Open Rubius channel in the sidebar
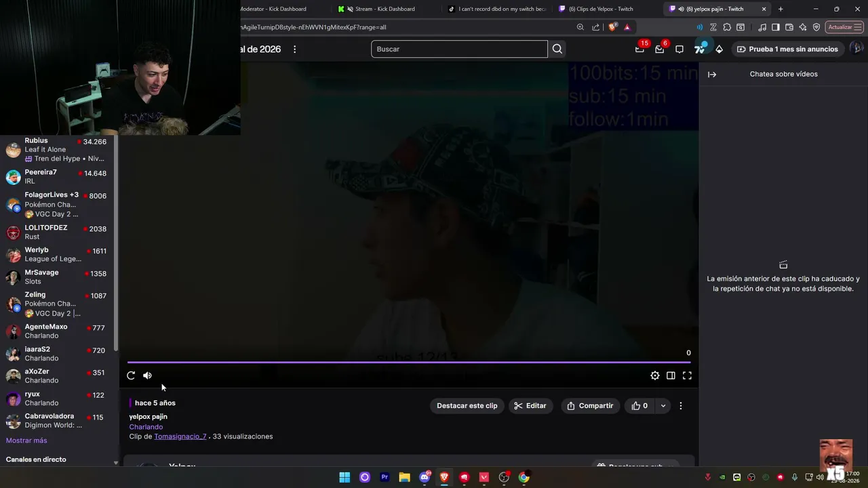 click(x=57, y=150)
